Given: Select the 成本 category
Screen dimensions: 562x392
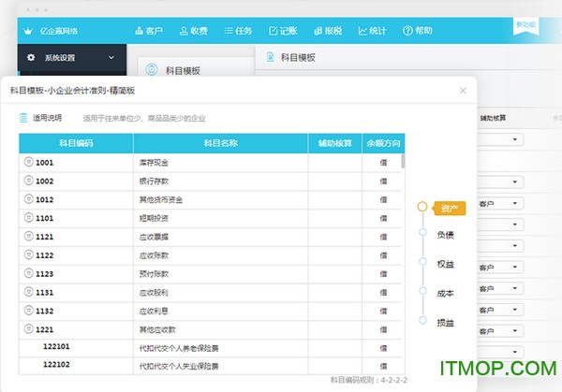Looking at the screenshot, I should point(446,294).
